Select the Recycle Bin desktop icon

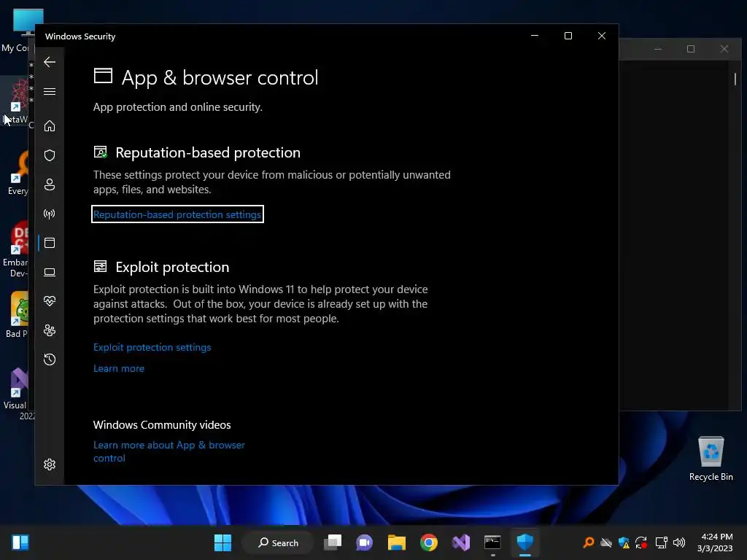pyautogui.click(x=711, y=459)
